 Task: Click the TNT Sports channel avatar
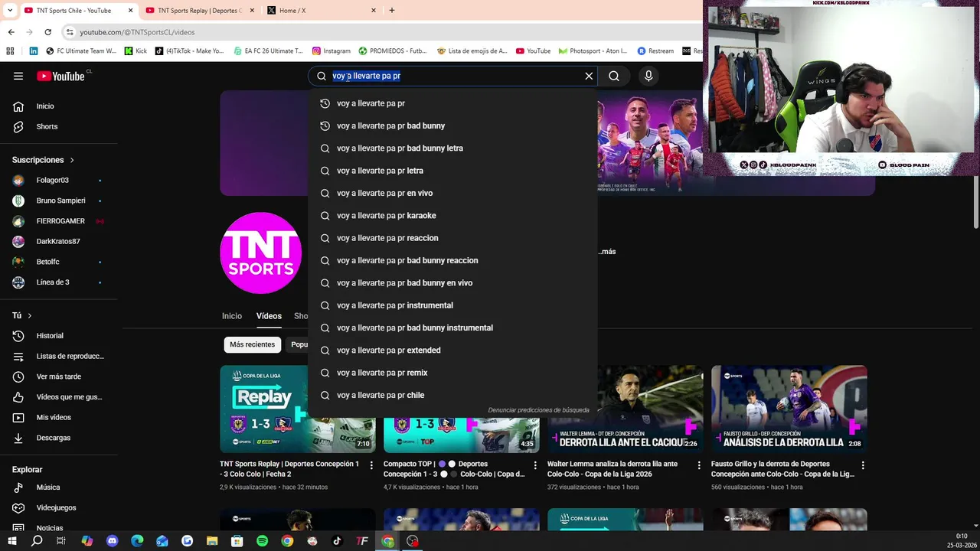coord(260,253)
